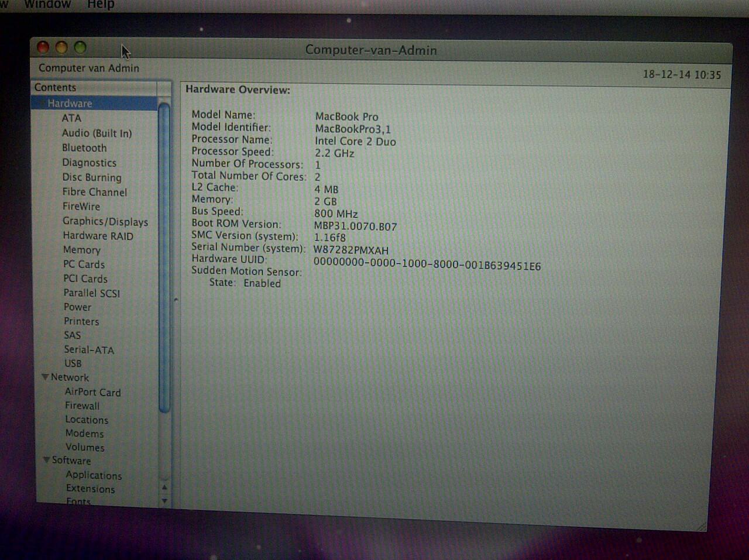The height and width of the screenshot is (560, 749).
Task: Select the Software category label
Action: coord(71,461)
